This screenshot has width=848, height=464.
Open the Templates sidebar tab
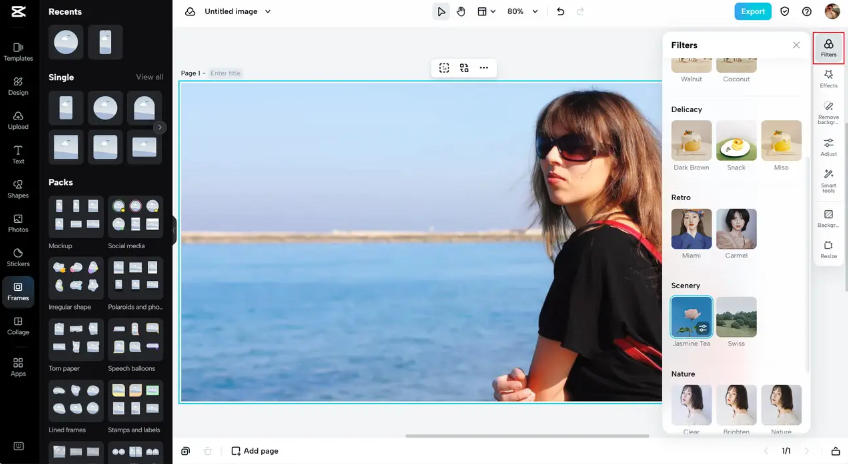coord(18,52)
